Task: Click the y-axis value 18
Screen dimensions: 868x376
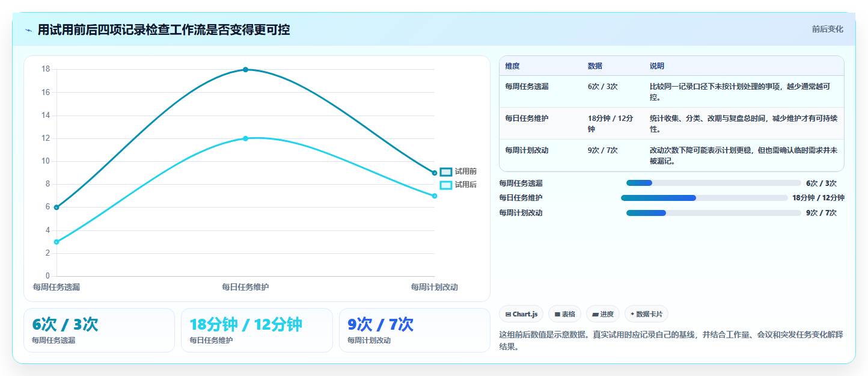Action: [x=46, y=69]
